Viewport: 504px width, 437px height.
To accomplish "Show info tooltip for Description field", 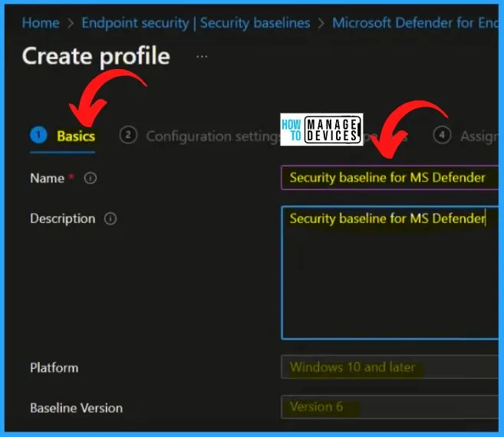I will pos(110,219).
